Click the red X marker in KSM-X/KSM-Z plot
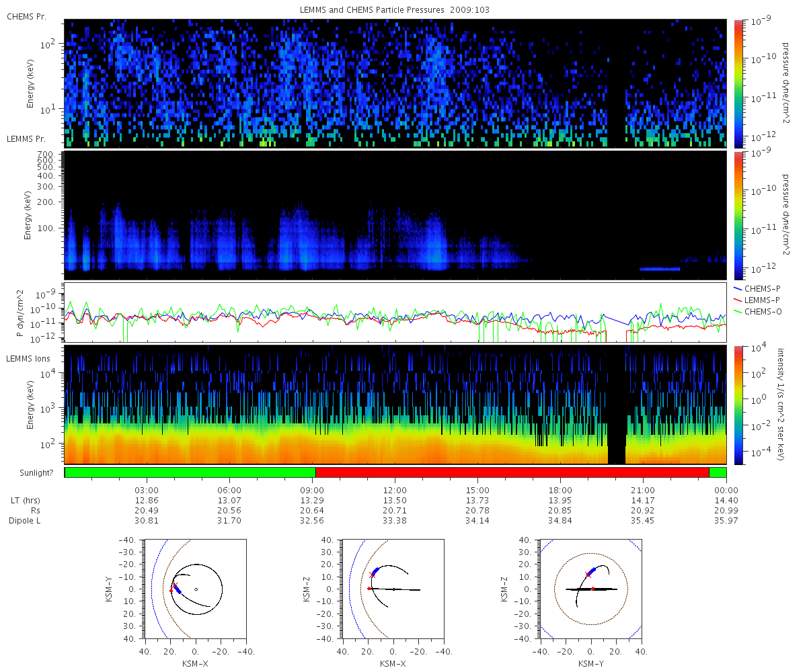The height and width of the screenshot is (672, 807). pos(373,575)
